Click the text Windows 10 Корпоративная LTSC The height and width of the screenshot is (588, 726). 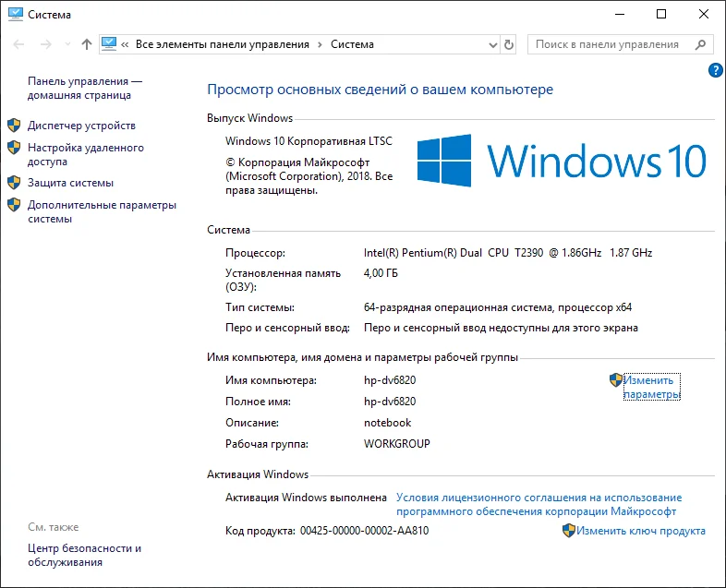[x=309, y=141]
